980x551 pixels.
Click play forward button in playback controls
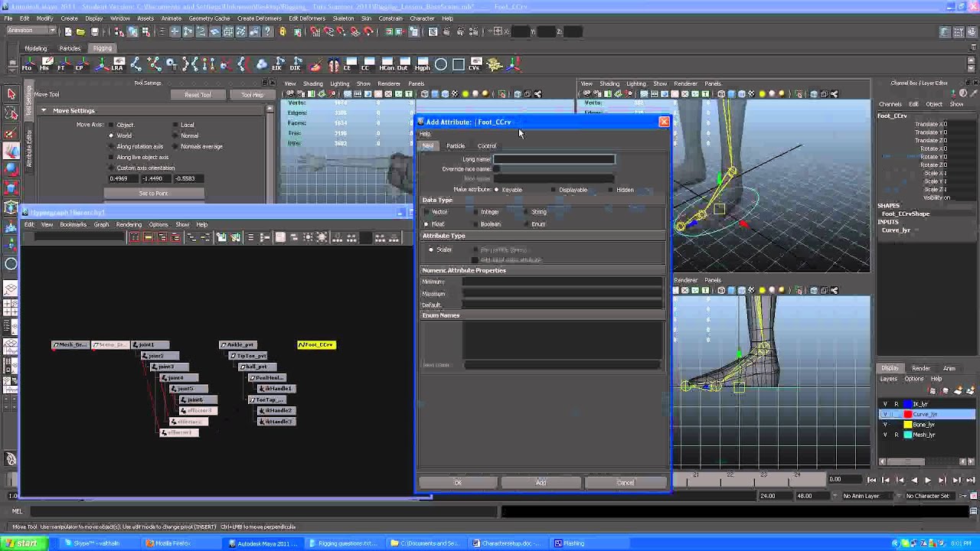927,480
